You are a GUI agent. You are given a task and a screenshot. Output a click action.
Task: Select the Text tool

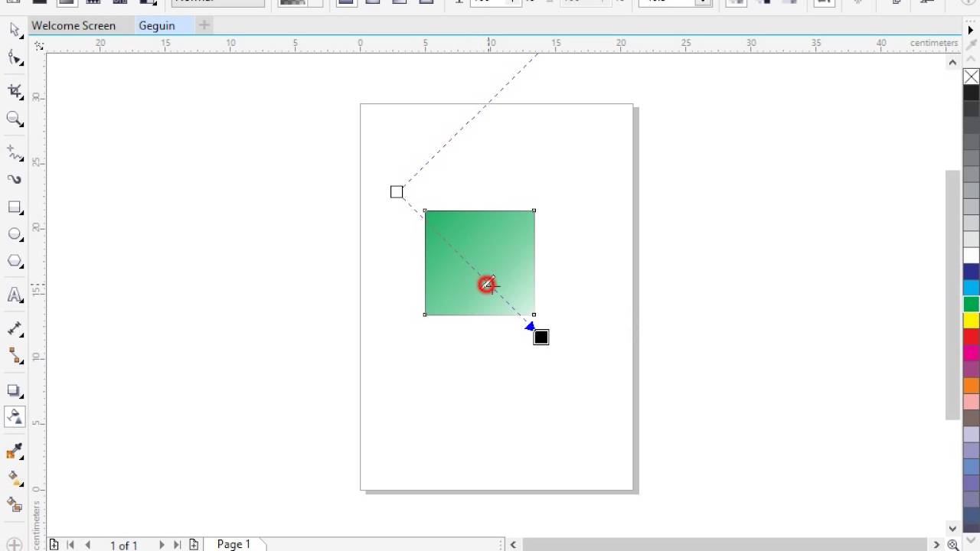tap(15, 295)
